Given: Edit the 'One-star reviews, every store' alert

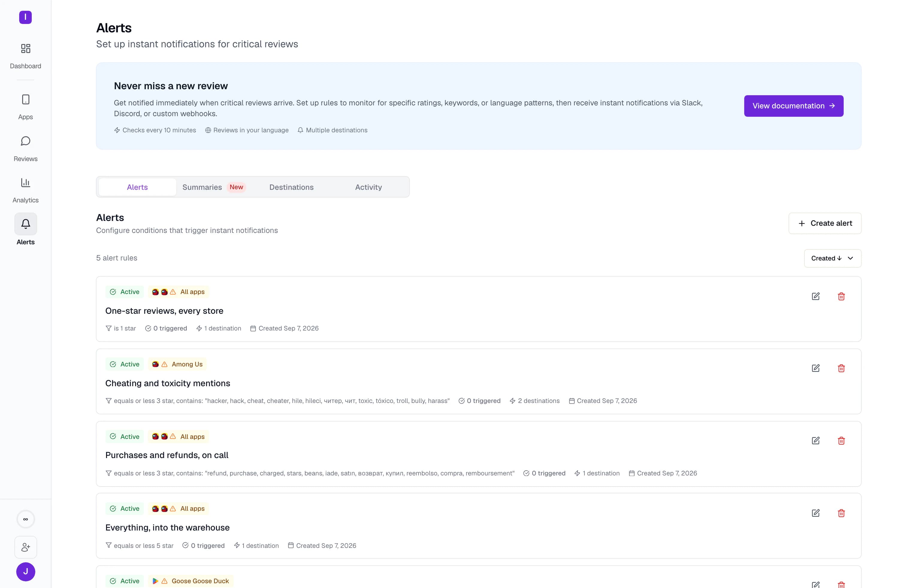Looking at the screenshot, I should (x=816, y=296).
